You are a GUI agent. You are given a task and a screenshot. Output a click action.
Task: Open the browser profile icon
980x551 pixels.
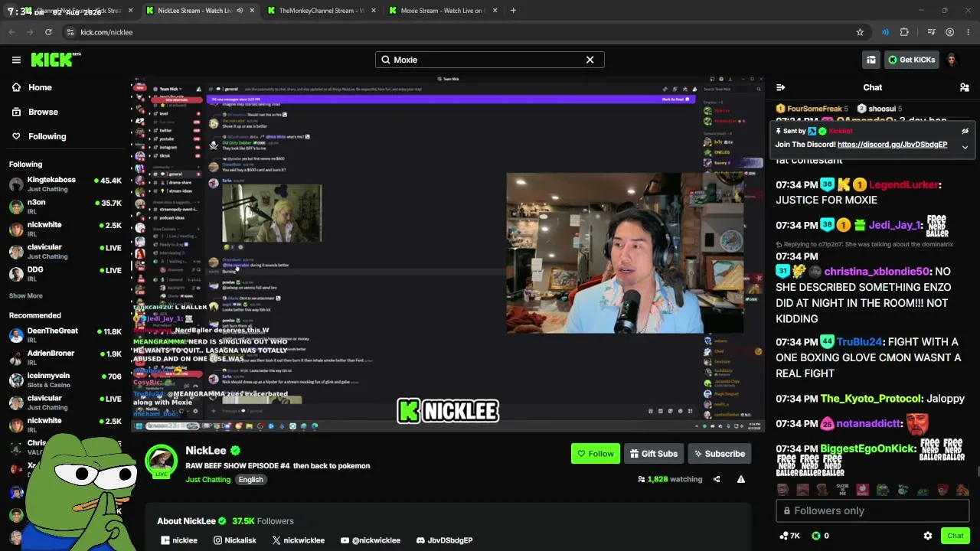click(x=949, y=32)
